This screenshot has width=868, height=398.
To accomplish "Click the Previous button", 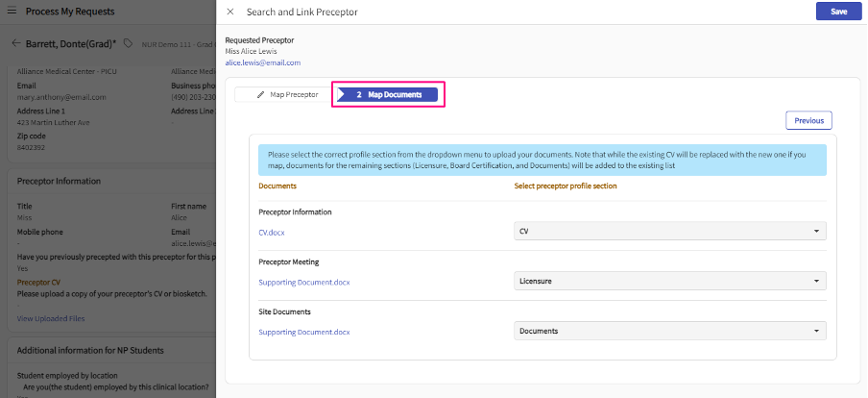I will 808,120.
